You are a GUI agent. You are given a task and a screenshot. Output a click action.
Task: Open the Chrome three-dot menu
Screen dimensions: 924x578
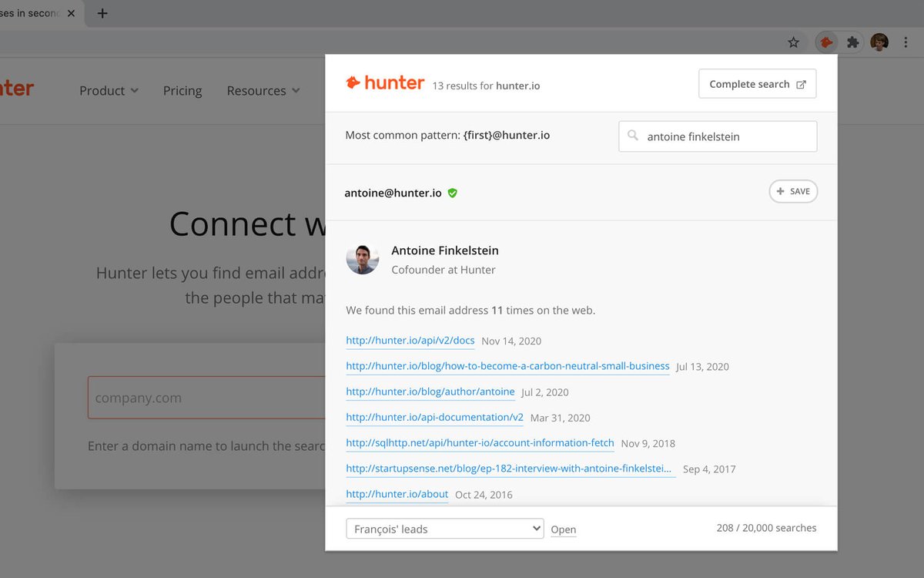(906, 42)
